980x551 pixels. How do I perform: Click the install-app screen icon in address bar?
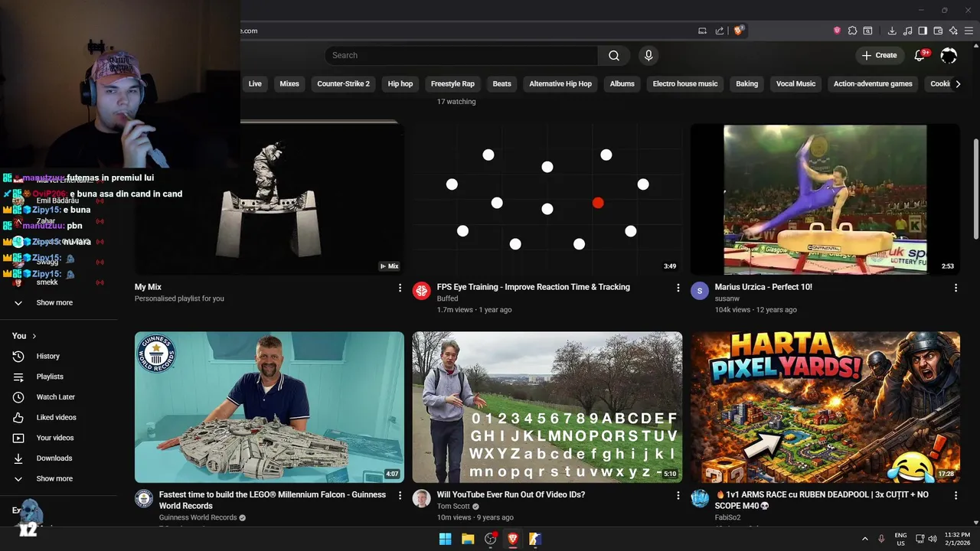coord(702,31)
